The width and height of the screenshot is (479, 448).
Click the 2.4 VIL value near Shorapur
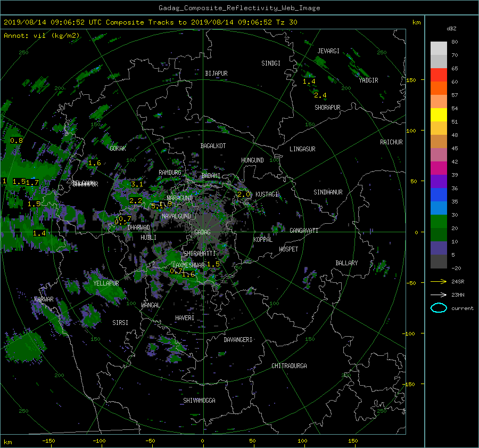320,95
